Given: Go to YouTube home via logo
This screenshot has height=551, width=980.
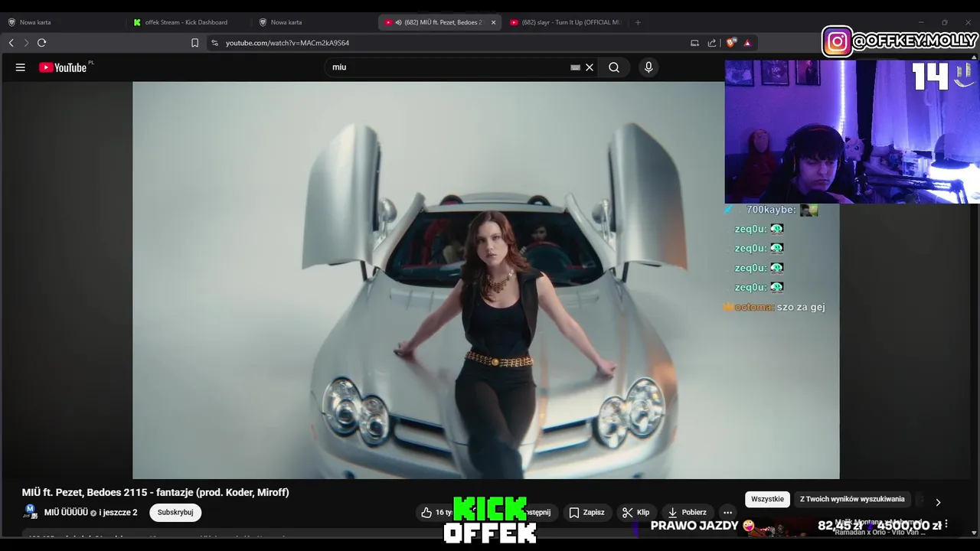Looking at the screenshot, I should coord(64,67).
